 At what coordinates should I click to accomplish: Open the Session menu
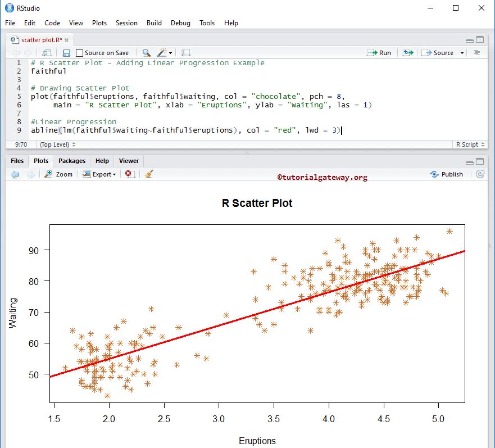126,23
